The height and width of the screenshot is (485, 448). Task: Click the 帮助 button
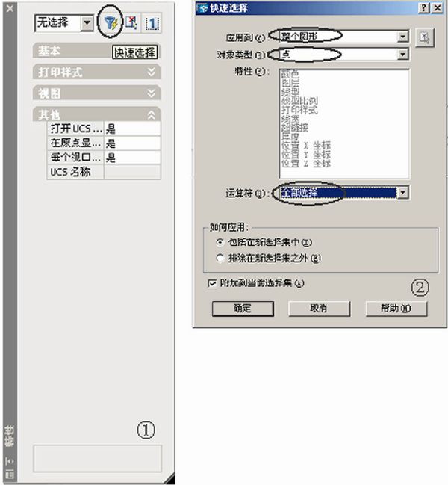[x=396, y=309]
